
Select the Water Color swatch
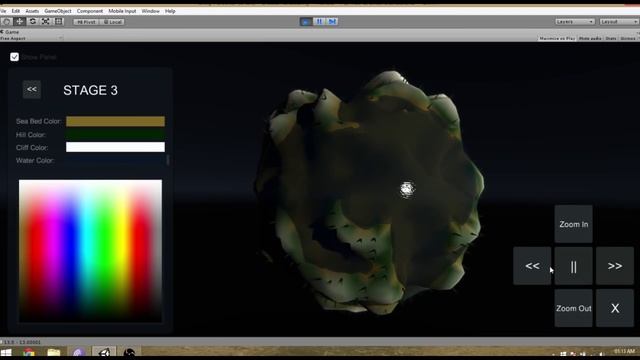[x=116, y=160]
